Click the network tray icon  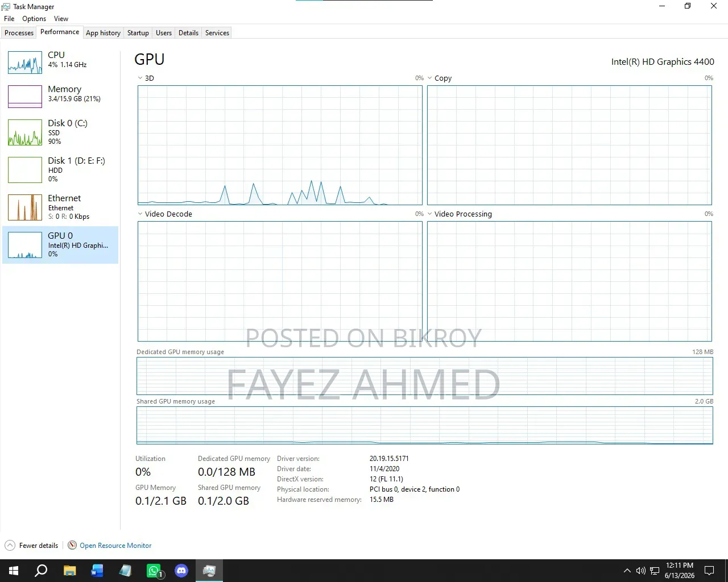[x=655, y=571]
